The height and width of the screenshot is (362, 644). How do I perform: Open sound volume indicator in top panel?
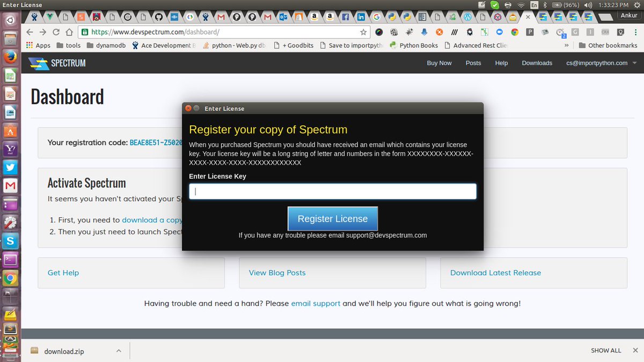point(587,5)
